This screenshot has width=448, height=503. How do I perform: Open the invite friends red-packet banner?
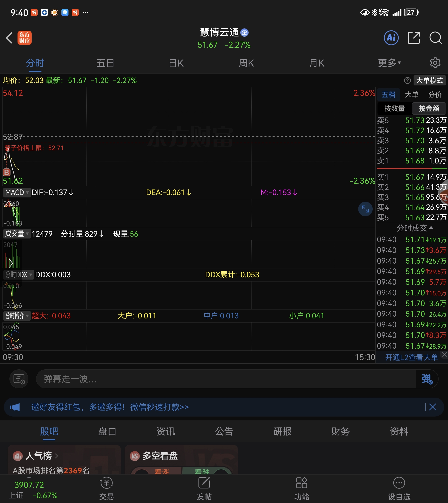point(110,407)
